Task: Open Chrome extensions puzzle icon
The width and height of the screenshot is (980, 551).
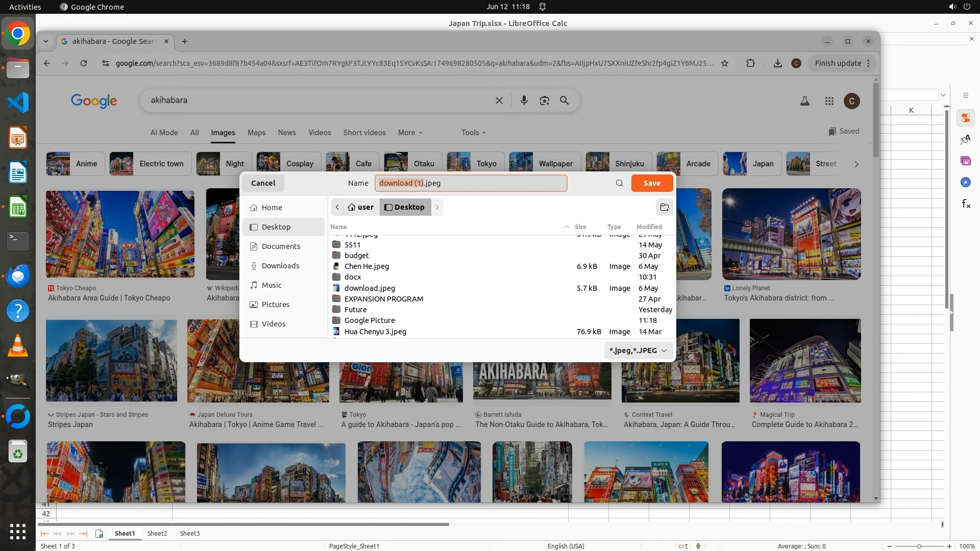Action: coord(750,63)
